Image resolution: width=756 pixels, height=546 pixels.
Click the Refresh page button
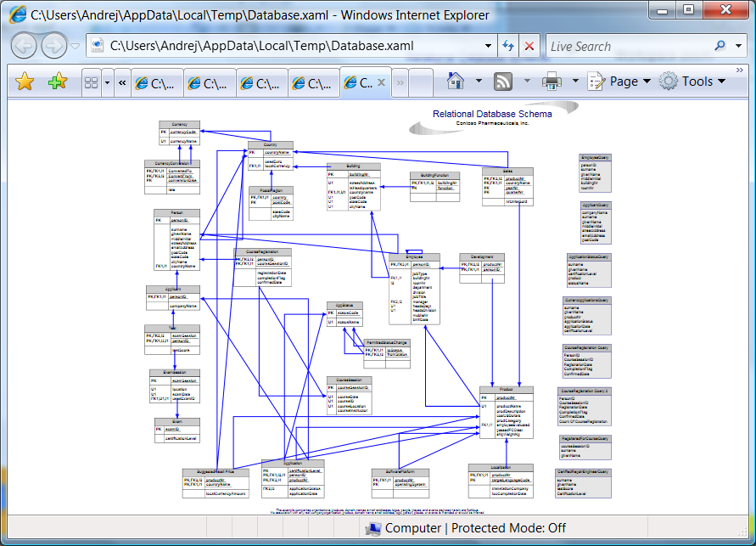click(x=508, y=46)
